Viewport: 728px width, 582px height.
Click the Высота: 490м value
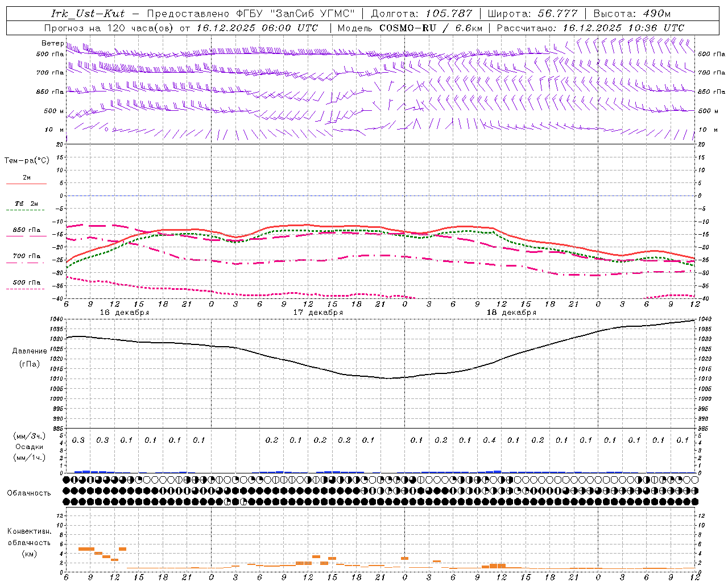[632, 14]
